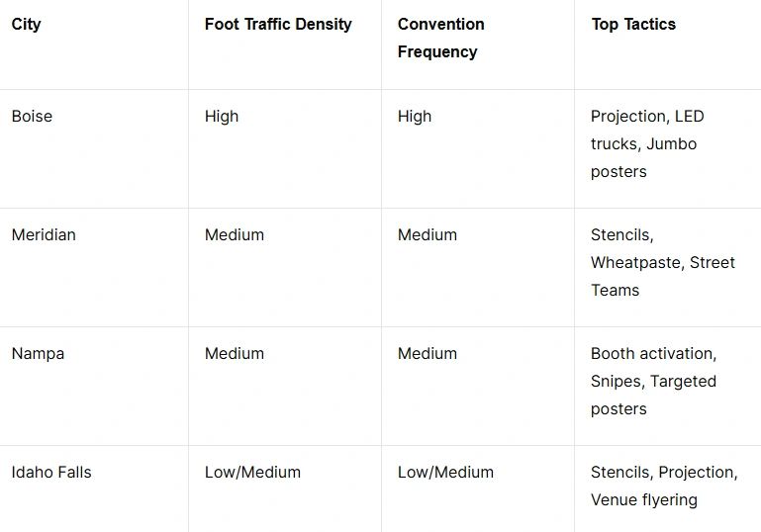The width and height of the screenshot is (761, 532).
Task: Click Idaho Falls' Convention Frequency cell
Action: pos(445,473)
